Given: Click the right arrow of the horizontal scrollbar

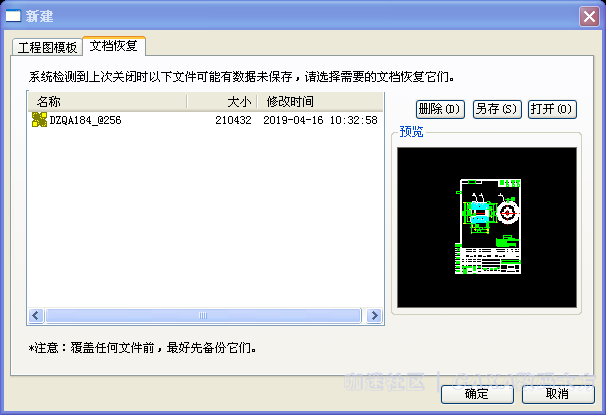Looking at the screenshot, I should point(374,316).
